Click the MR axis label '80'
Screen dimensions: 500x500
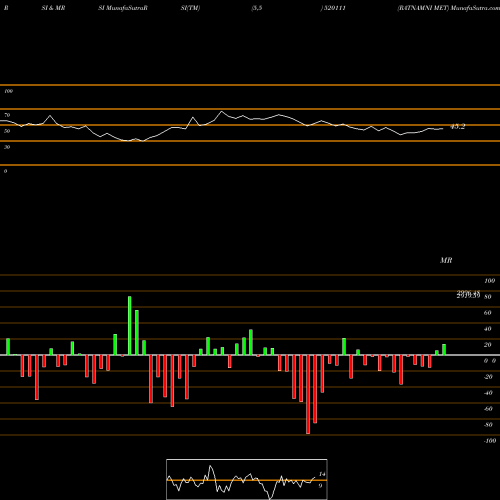[488, 297]
